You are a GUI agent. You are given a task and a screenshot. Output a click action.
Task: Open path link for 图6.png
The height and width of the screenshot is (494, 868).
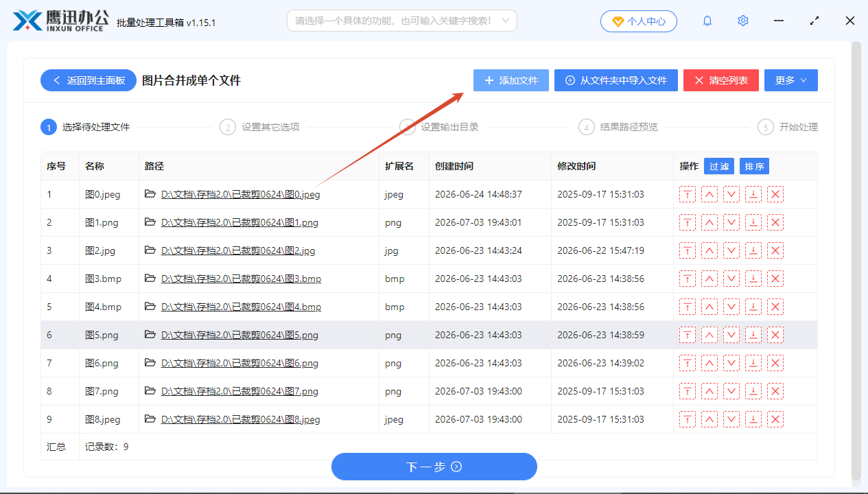pos(239,363)
